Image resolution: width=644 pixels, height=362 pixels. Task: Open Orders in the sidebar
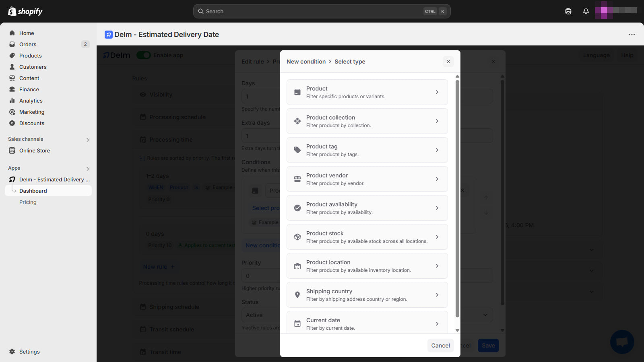[x=48, y=44]
